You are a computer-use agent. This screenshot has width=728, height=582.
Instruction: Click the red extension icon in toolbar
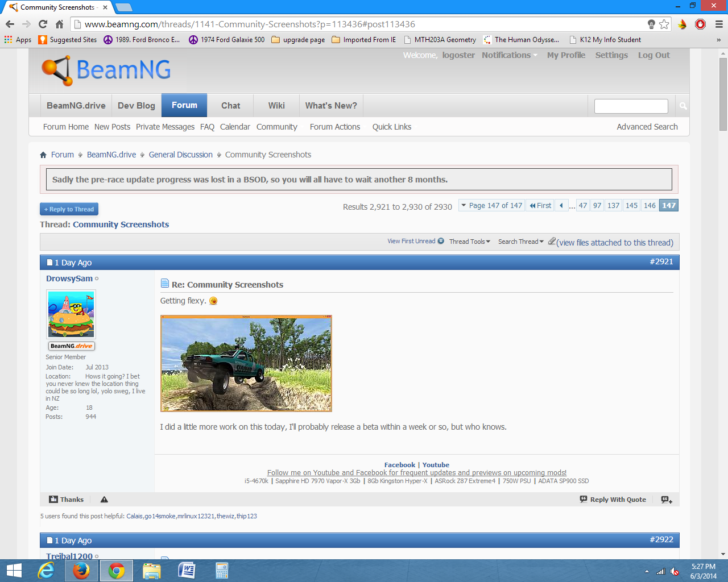click(701, 24)
